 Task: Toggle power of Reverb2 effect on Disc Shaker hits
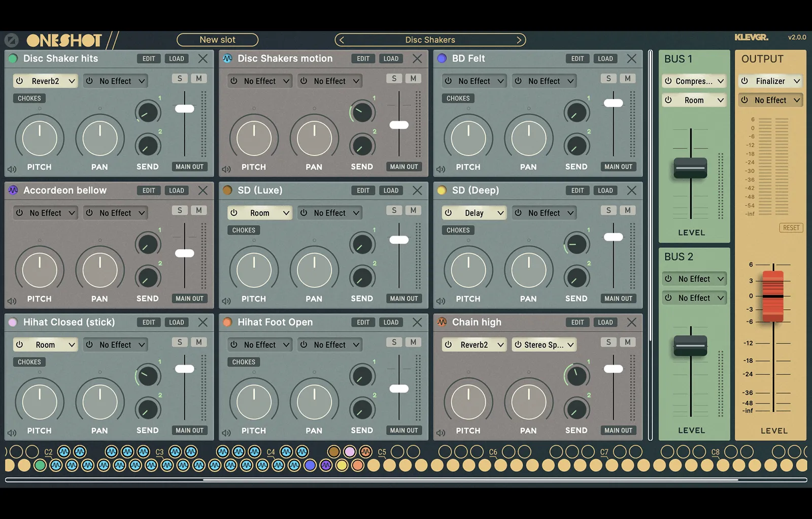[19, 81]
